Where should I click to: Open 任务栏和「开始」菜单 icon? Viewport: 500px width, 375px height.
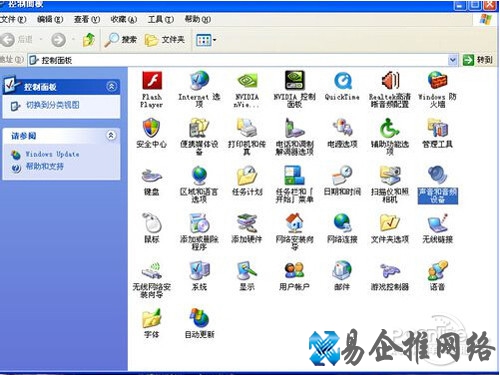point(294,184)
